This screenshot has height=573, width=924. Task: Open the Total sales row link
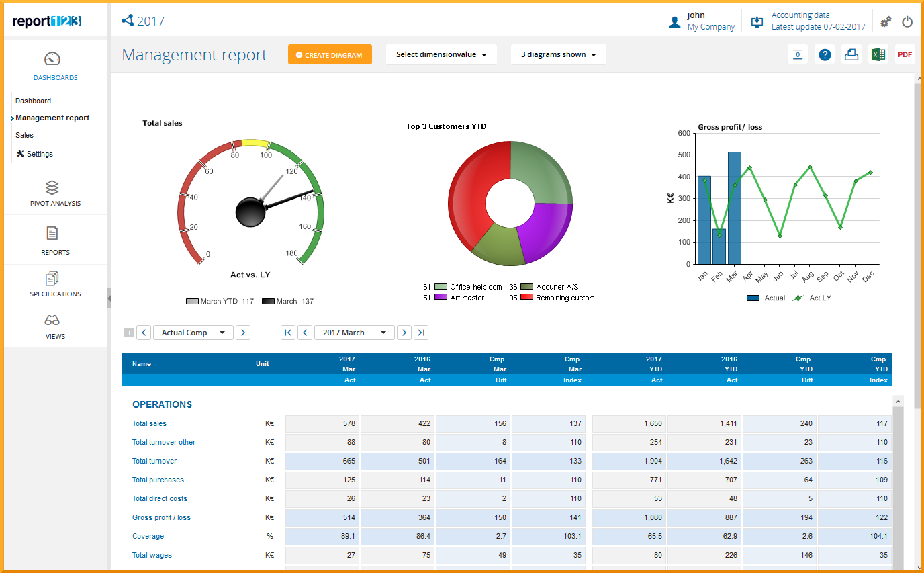pyautogui.click(x=149, y=423)
